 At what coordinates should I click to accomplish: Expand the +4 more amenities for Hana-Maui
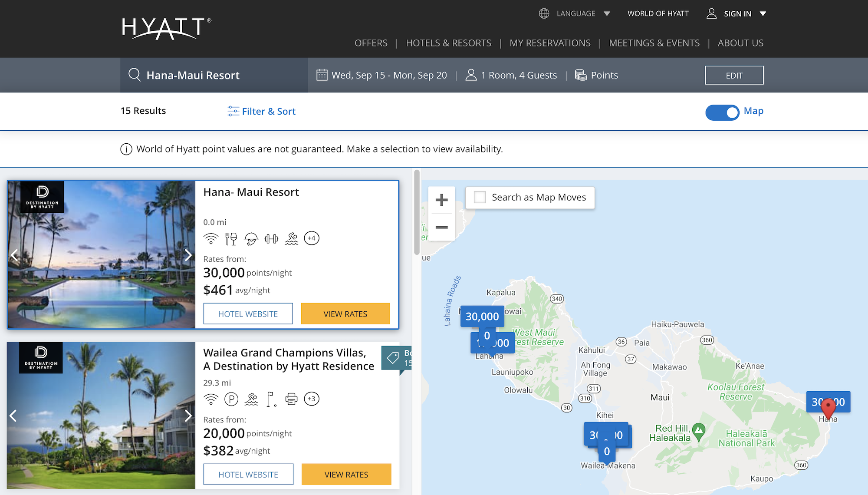point(312,238)
